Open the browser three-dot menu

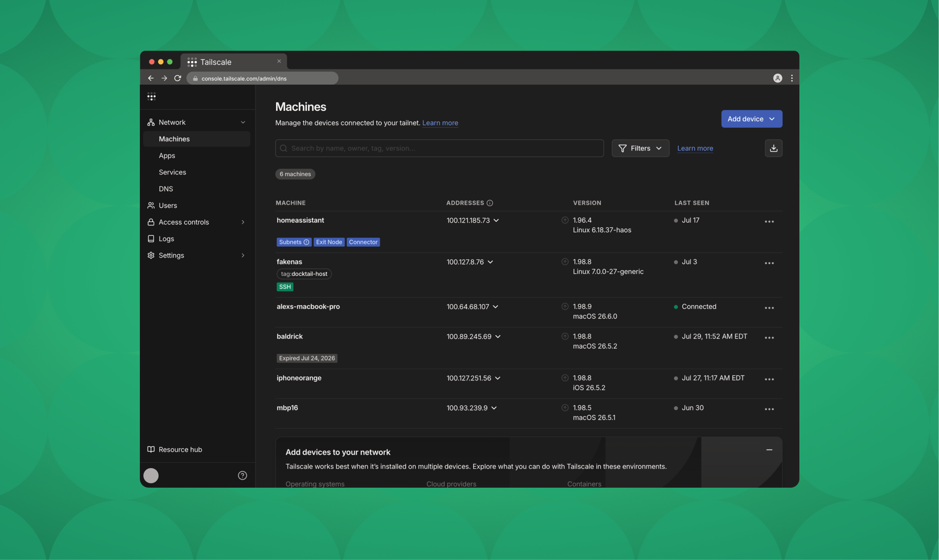(792, 78)
